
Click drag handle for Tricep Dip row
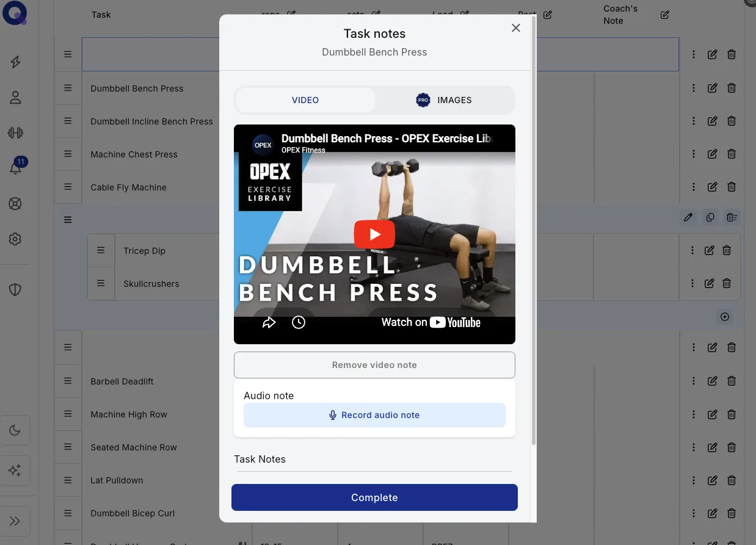101,250
